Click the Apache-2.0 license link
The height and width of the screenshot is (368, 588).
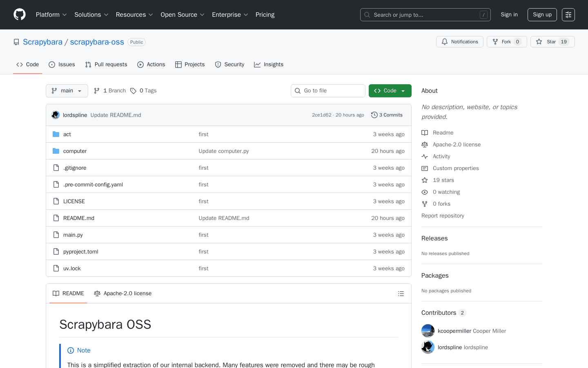pos(456,144)
